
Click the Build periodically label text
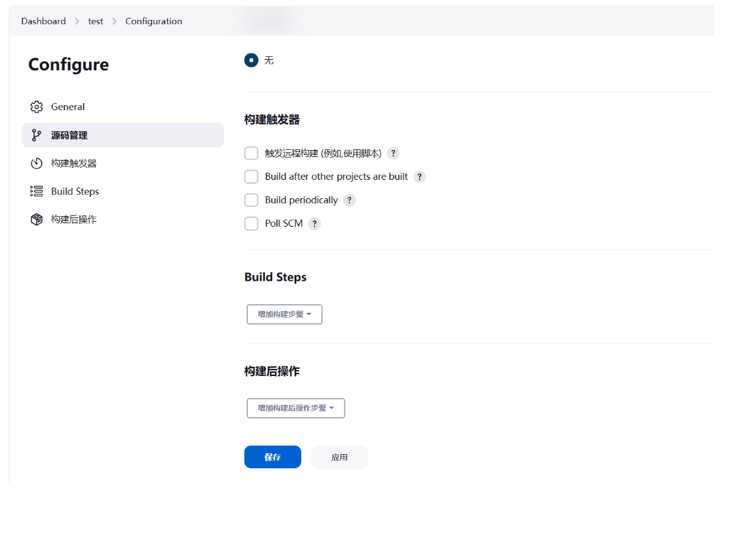coord(301,200)
